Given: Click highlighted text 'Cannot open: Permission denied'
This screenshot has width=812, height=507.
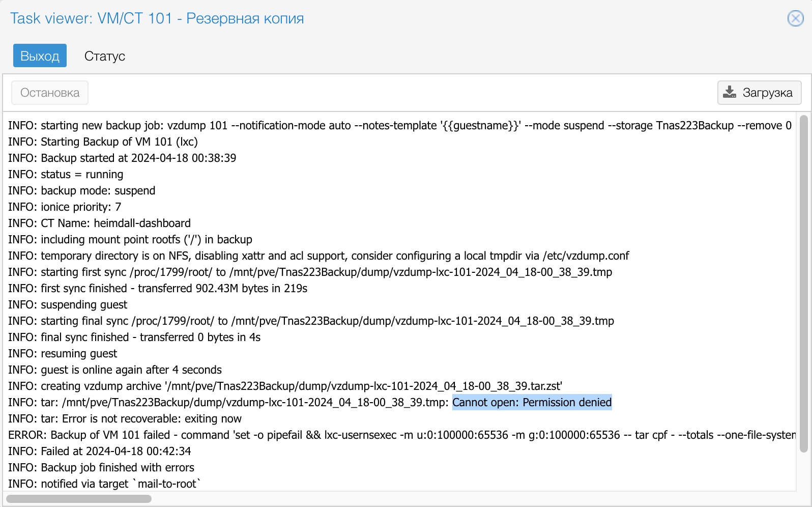Looking at the screenshot, I should (x=532, y=402).
